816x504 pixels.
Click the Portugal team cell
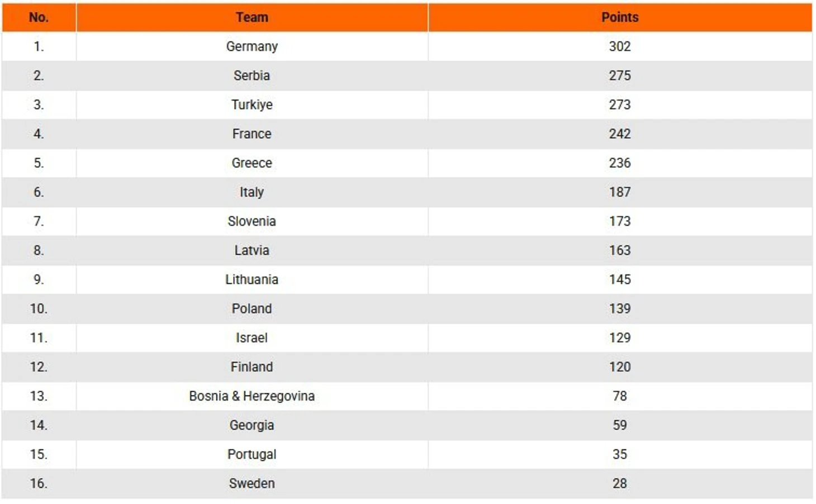(x=252, y=454)
